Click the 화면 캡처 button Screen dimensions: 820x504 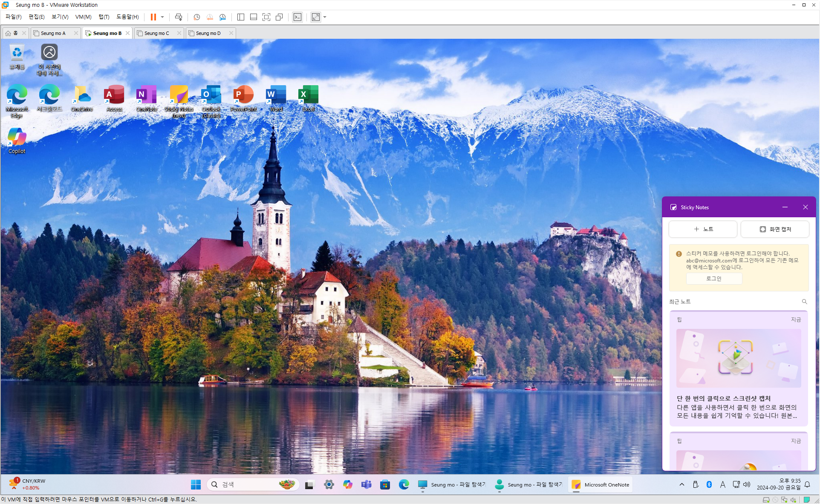[775, 229]
